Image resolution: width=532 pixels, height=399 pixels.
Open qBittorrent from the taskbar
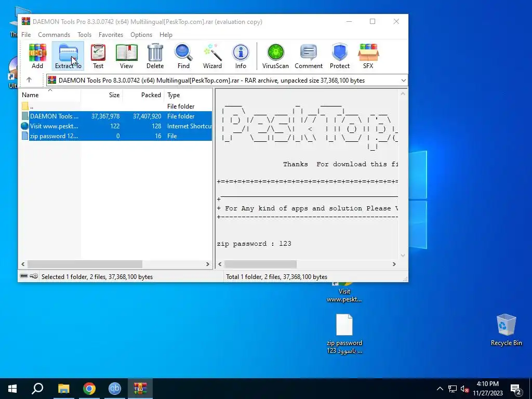point(115,389)
